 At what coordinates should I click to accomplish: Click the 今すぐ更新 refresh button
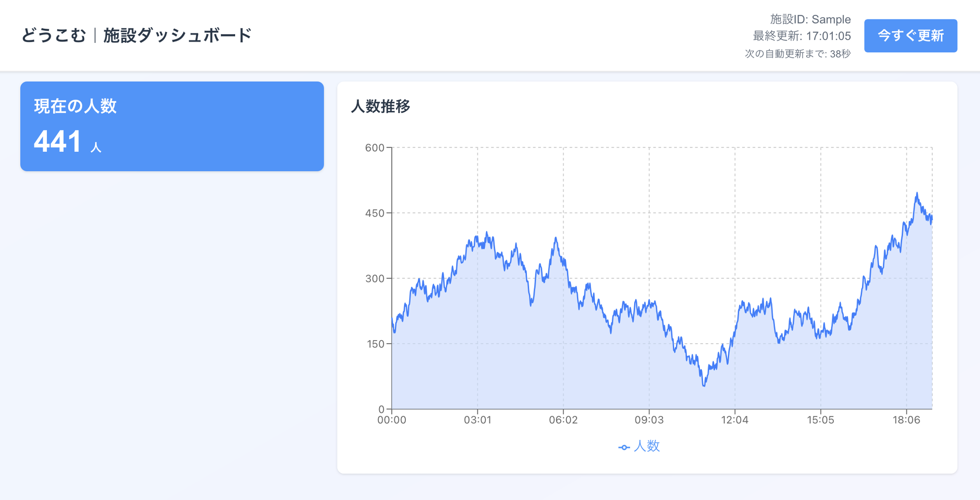click(x=910, y=36)
